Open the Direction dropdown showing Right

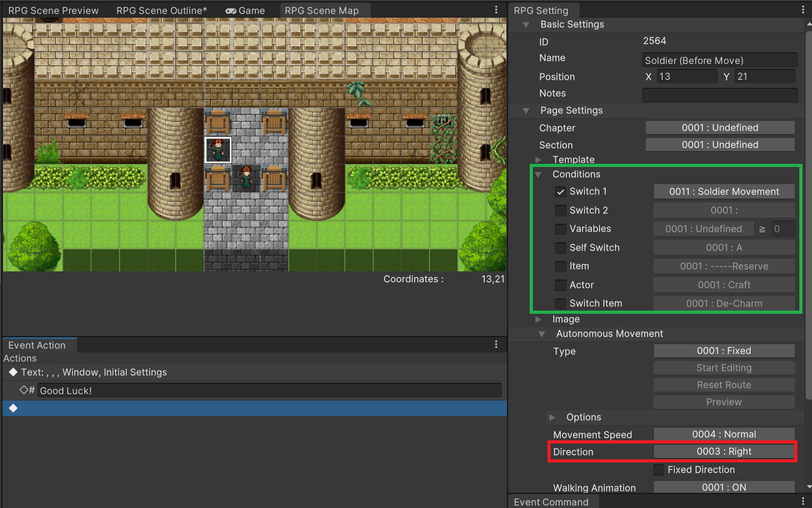723,452
